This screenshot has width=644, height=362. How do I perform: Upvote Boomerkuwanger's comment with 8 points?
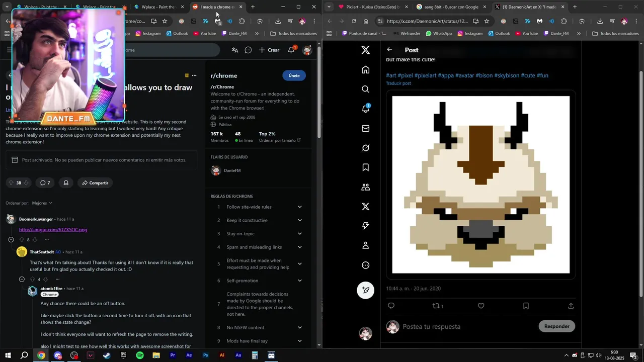click(x=22, y=240)
